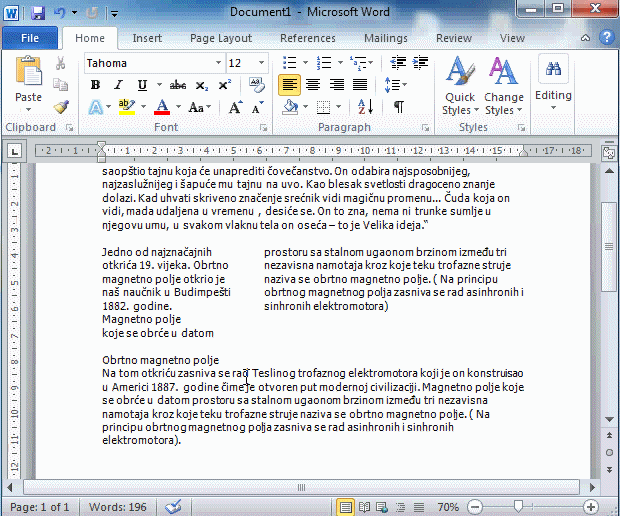Click the Format Painter brush icon
This screenshot has height=516, width=620.
point(61,107)
